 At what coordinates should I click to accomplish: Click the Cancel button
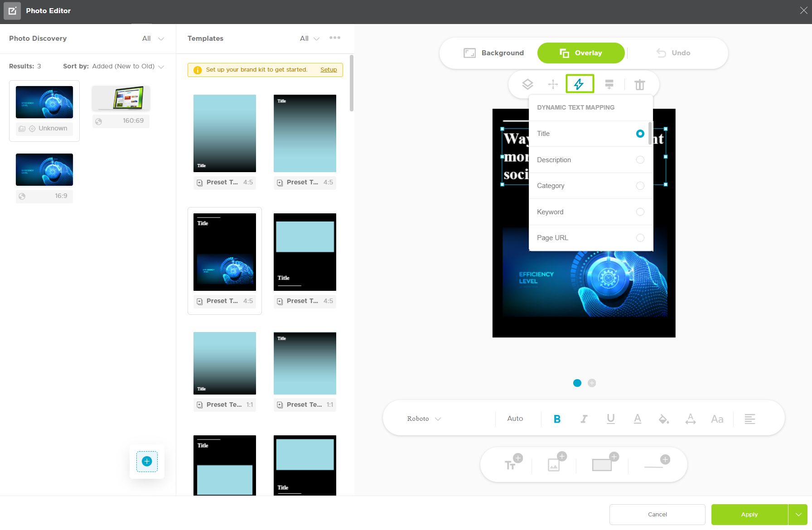tap(657, 515)
